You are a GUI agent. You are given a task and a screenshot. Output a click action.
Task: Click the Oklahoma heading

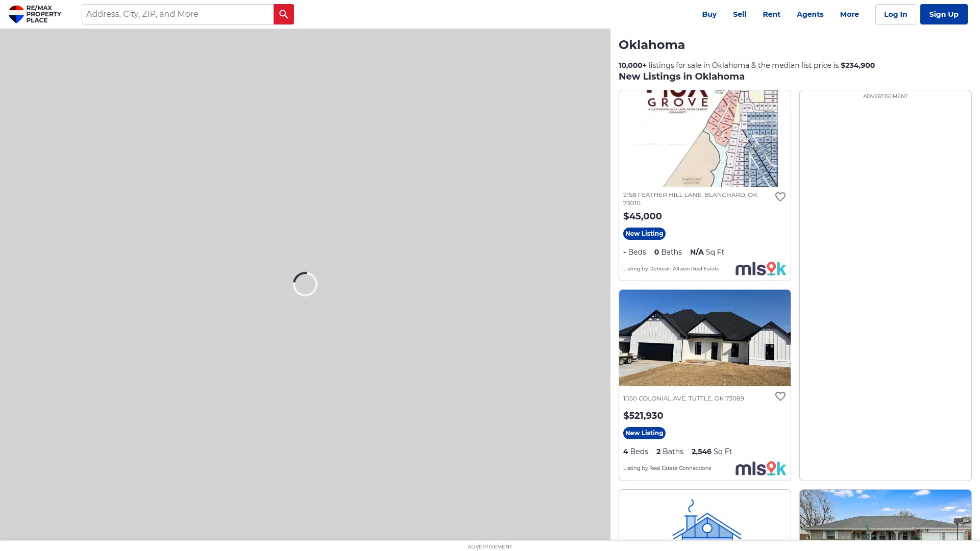[x=652, y=45]
